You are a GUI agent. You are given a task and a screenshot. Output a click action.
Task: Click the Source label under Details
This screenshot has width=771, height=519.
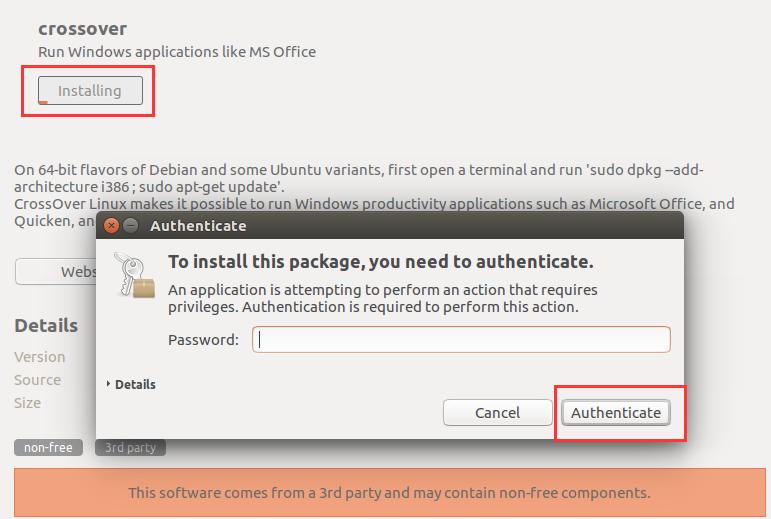(x=38, y=380)
